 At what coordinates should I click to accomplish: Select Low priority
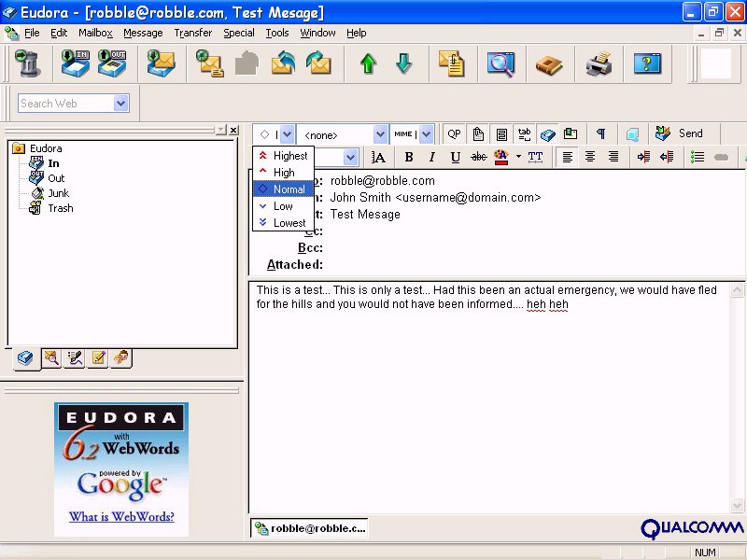pos(283,205)
